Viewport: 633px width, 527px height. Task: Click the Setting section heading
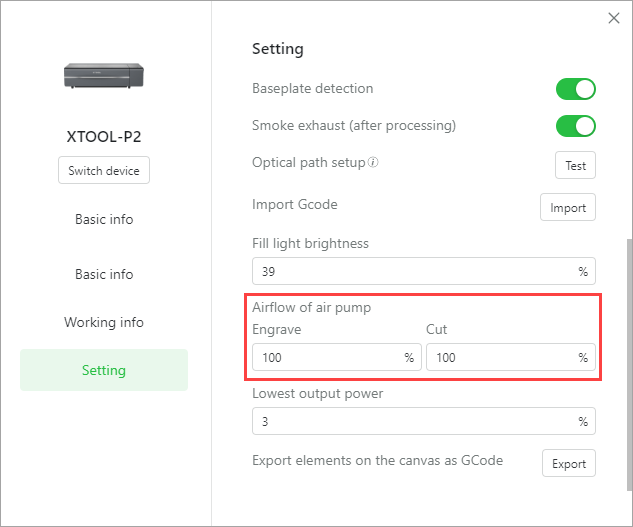(278, 48)
